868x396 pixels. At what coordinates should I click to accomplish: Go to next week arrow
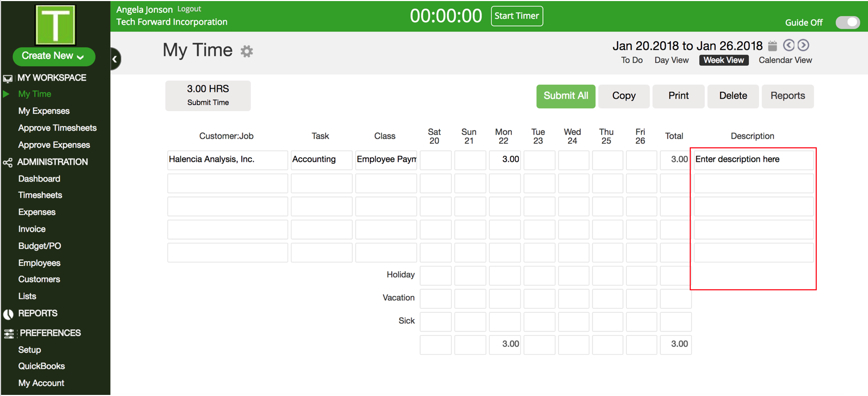click(x=803, y=45)
